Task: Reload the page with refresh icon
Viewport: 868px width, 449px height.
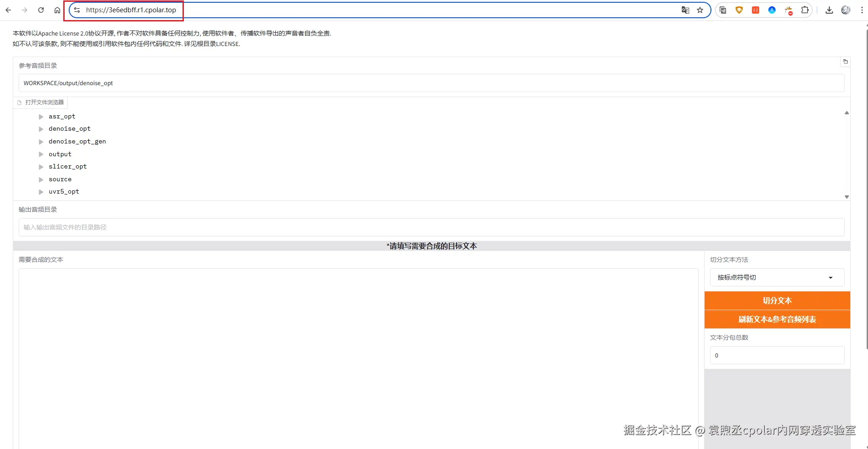Action: pyautogui.click(x=41, y=10)
